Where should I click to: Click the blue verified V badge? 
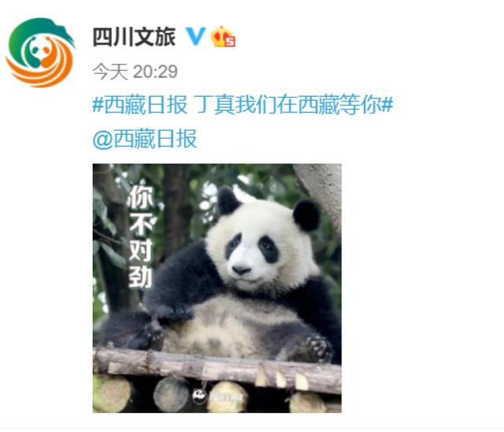tap(195, 36)
